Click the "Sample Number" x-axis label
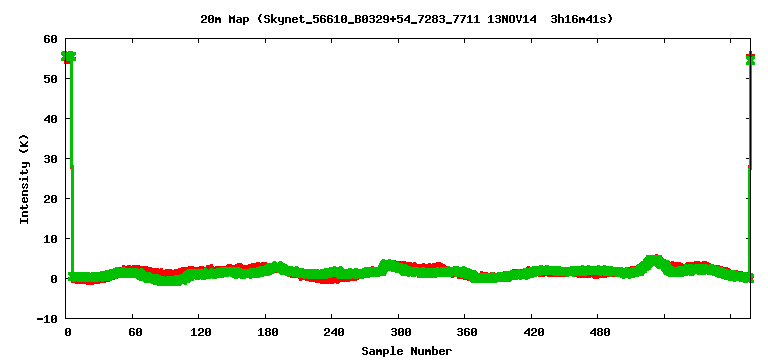 point(407,351)
